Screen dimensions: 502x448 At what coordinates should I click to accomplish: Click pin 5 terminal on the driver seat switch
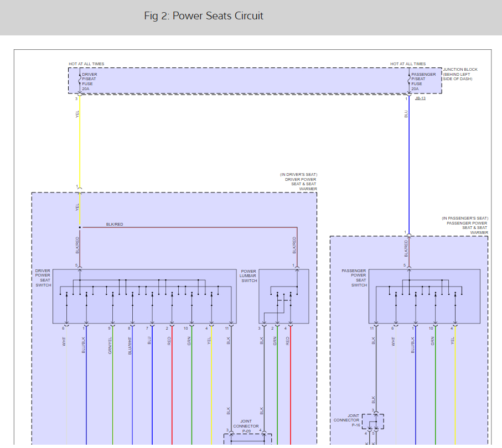coord(80,268)
